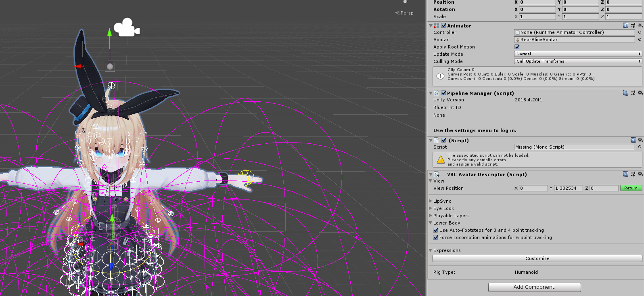Collapse the Animator component foldout arrow
The image size is (644, 296).
(431, 26)
